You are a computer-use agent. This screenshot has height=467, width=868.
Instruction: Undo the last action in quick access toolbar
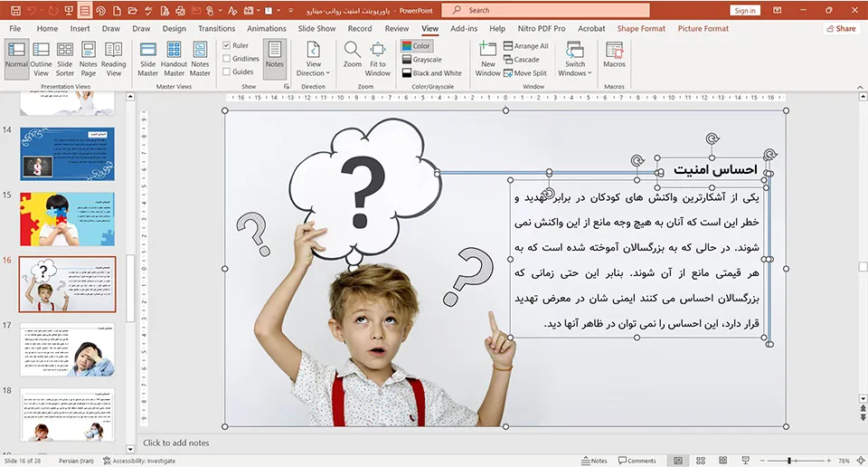click(x=32, y=11)
